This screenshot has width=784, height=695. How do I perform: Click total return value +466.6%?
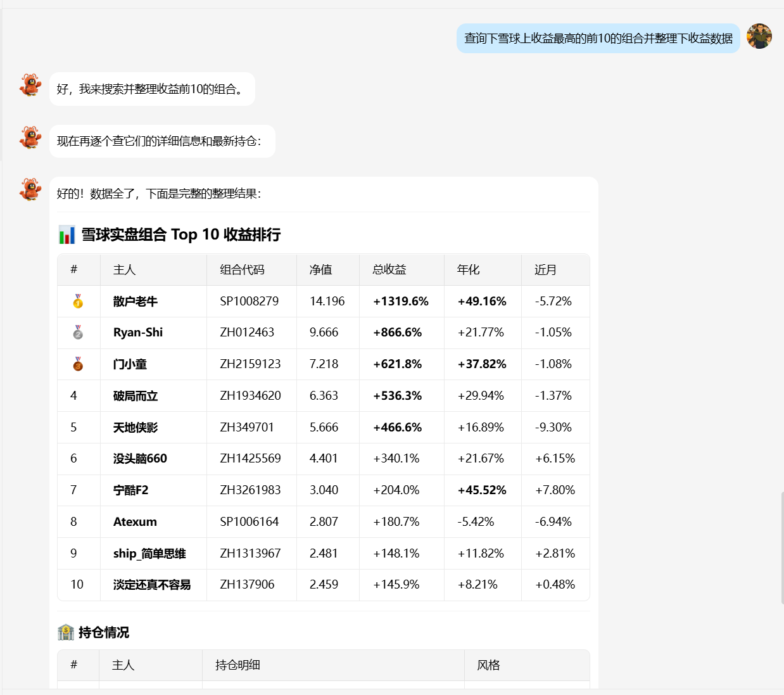coord(397,428)
